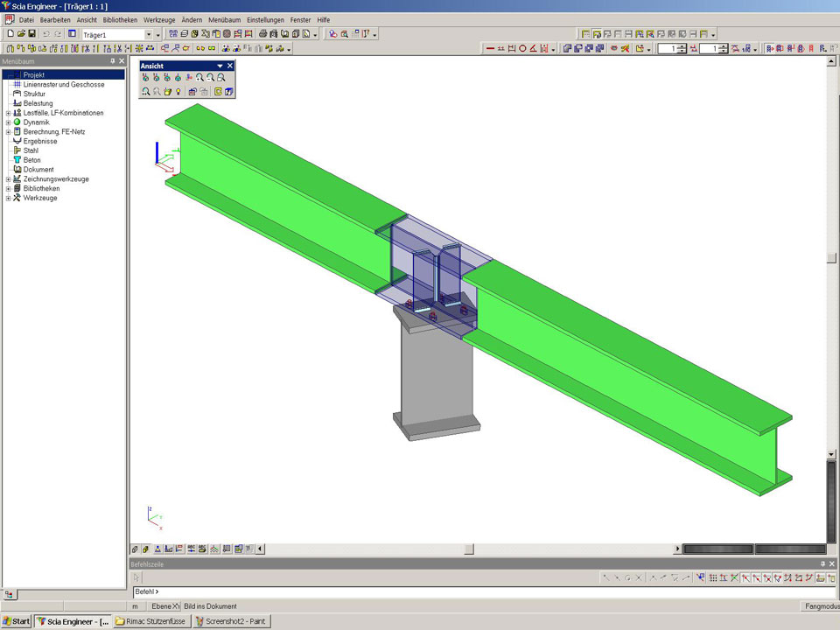Select Struktur in the Menübaum tree

tap(34, 94)
